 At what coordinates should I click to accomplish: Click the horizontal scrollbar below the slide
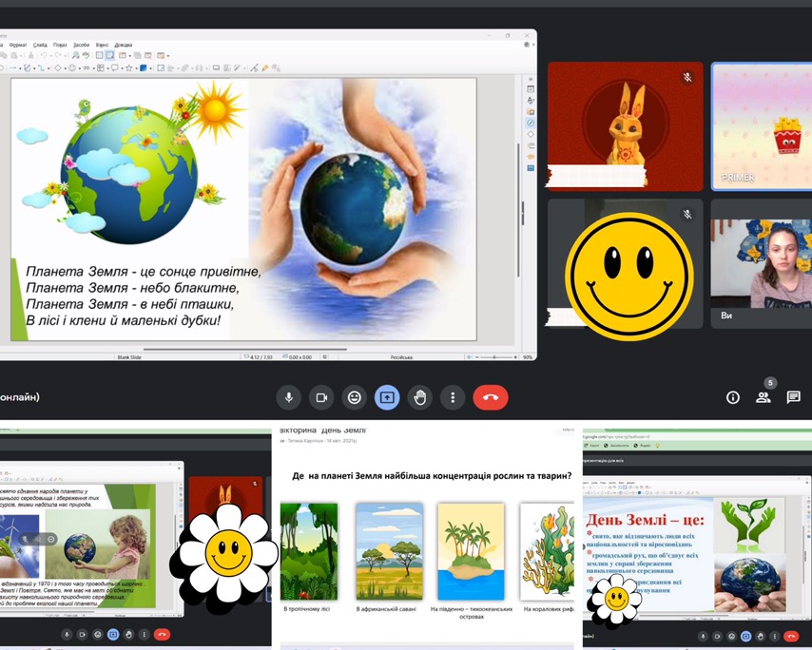click(245, 350)
